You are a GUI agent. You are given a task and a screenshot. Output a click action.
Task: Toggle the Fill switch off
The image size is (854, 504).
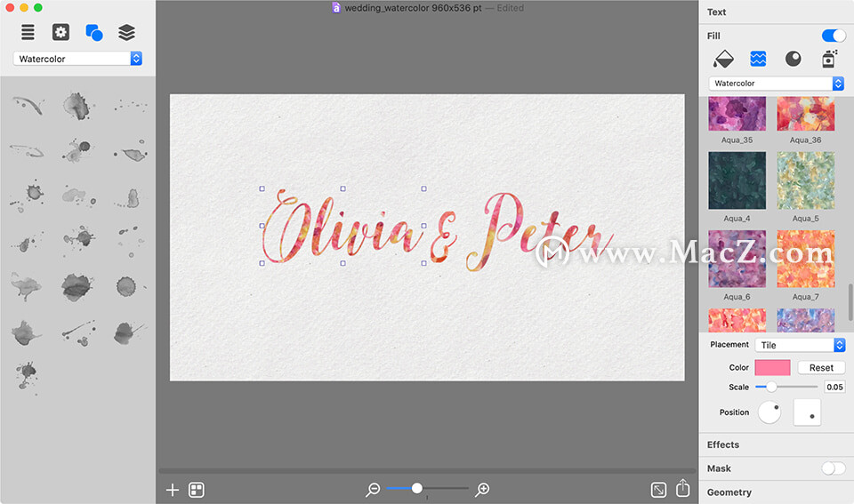tap(834, 36)
